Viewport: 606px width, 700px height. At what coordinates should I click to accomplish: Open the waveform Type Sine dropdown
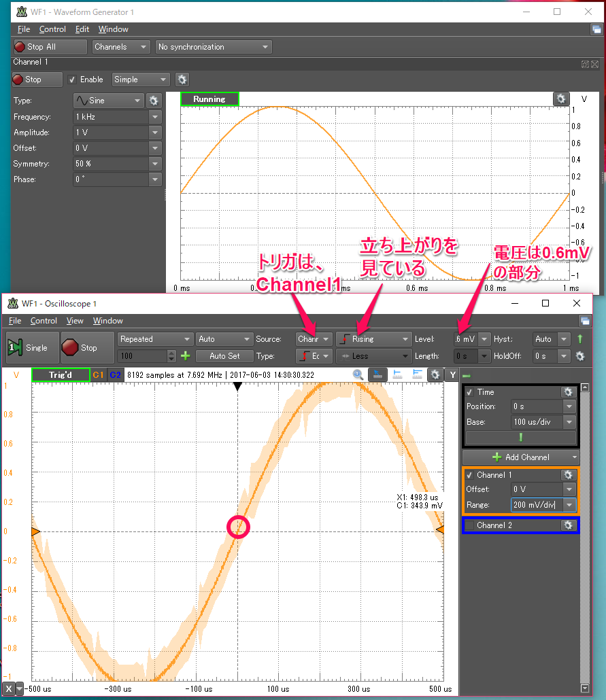[108, 100]
